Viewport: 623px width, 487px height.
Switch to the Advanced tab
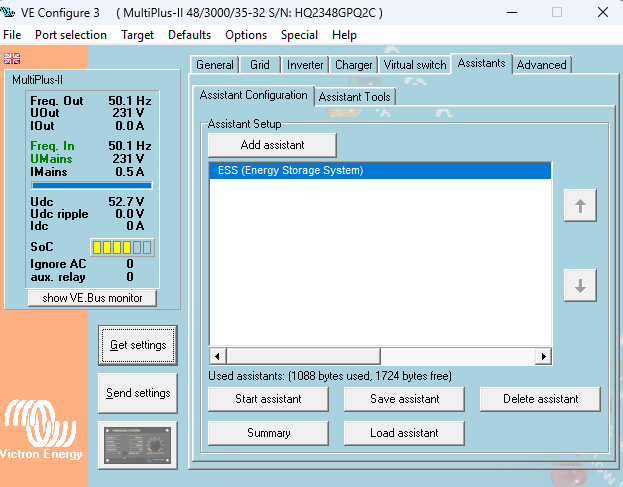(542, 65)
